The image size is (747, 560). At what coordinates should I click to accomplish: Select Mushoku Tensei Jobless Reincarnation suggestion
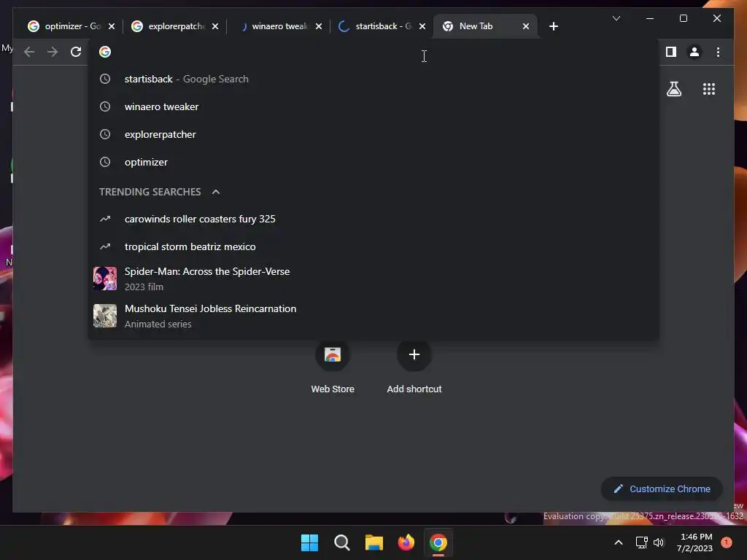373,316
